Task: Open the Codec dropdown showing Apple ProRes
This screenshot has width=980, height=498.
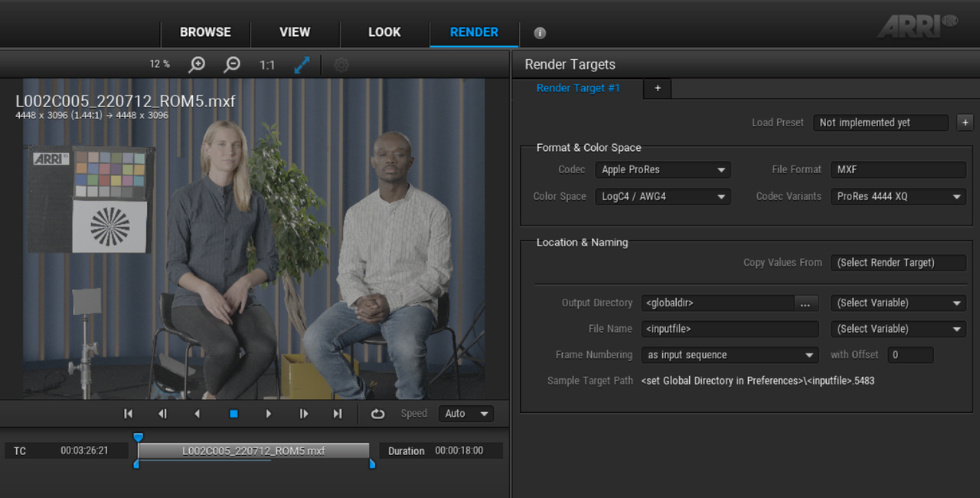Action: point(663,169)
